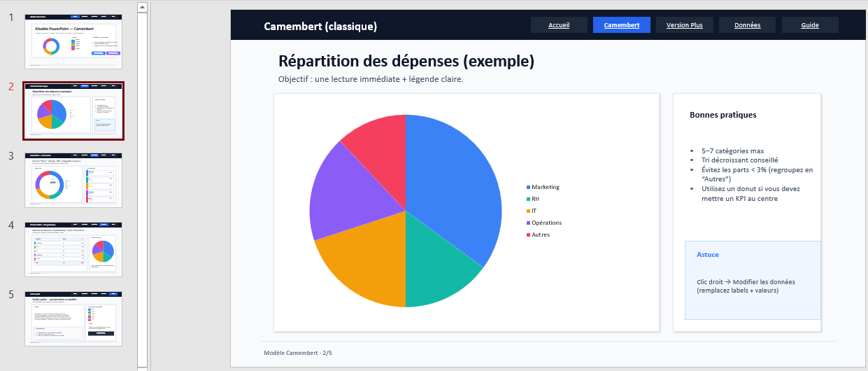Select the highlighted Camembert tab
This screenshot has width=868, height=371.
621,25
